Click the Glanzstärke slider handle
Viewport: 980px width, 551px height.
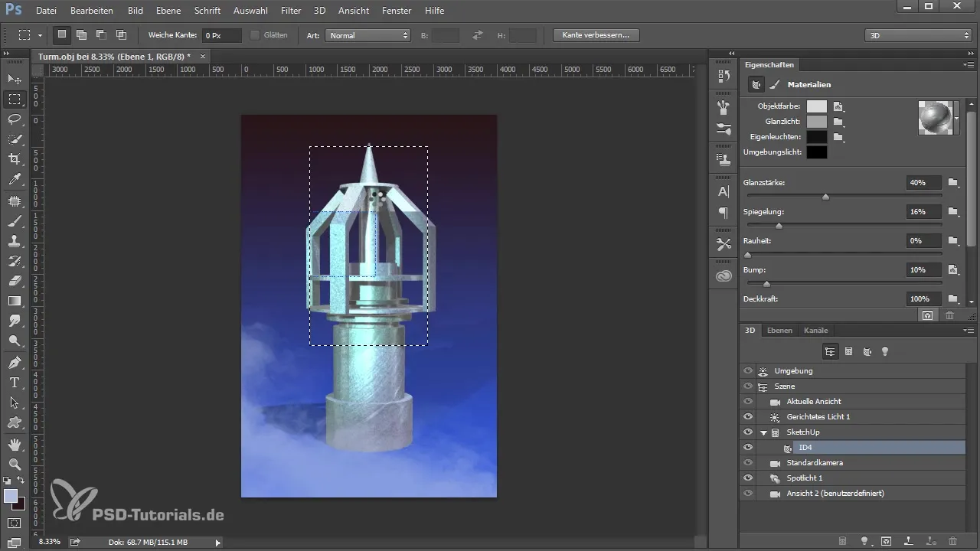point(825,197)
